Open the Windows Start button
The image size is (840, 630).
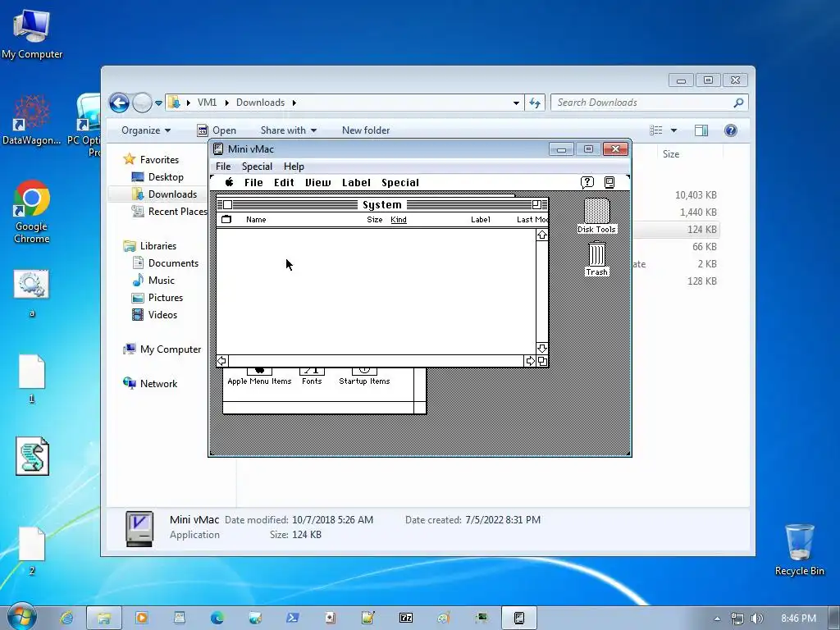pyautogui.click(x=22, y=617)
